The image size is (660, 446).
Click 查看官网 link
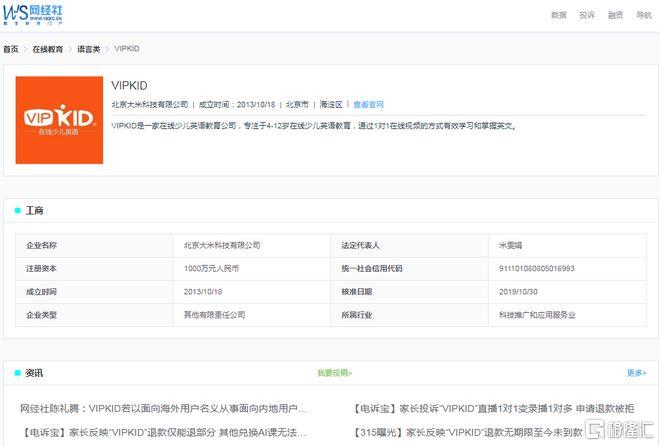(x=368, y=104)
